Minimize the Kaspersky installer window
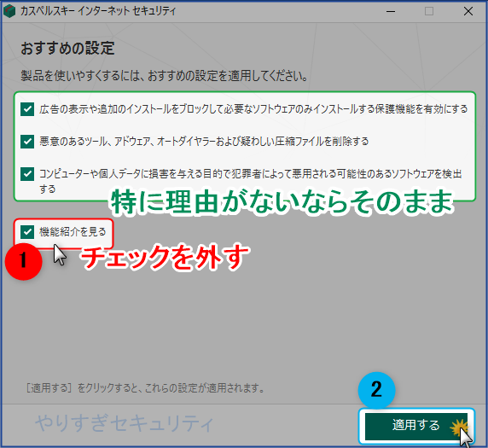488x448 pixels. [391, 11]
